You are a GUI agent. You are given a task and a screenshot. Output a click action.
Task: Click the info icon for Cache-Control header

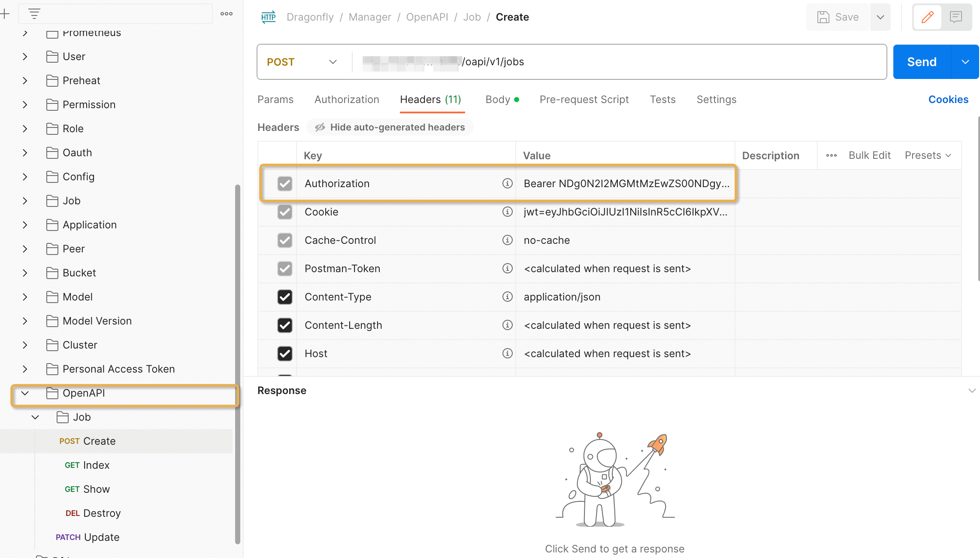click(507, 240)
